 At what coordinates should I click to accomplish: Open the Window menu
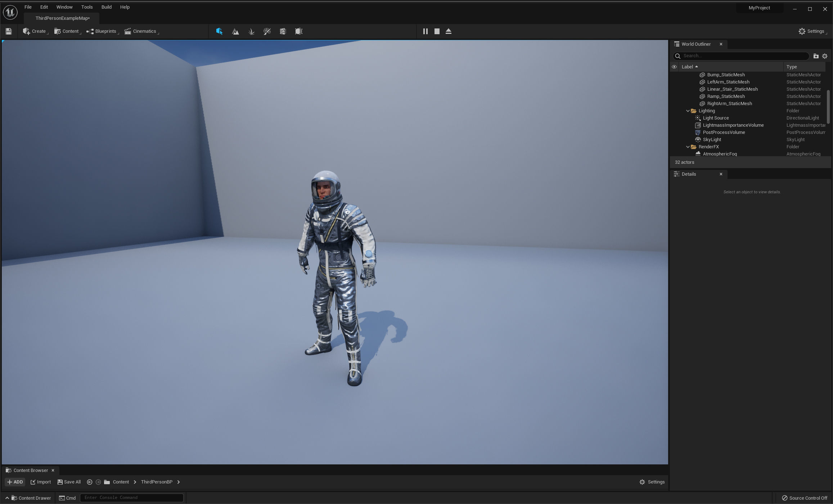[64, 7]
